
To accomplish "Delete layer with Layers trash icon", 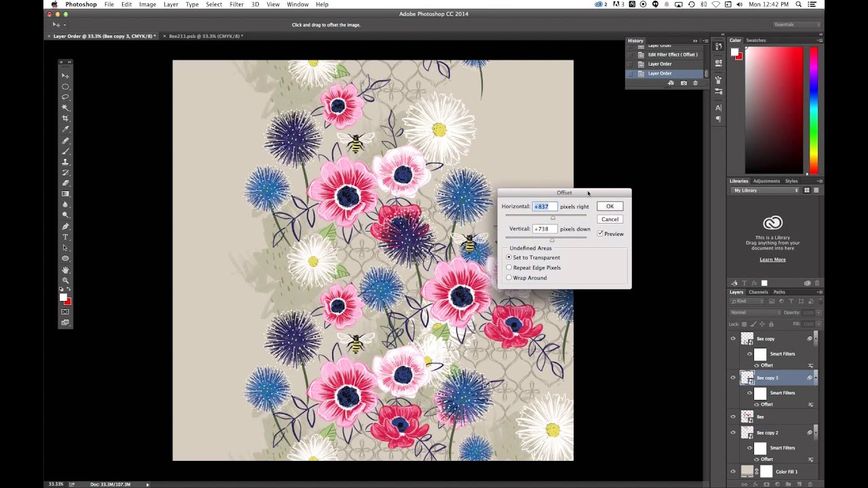I will [810, 484].
